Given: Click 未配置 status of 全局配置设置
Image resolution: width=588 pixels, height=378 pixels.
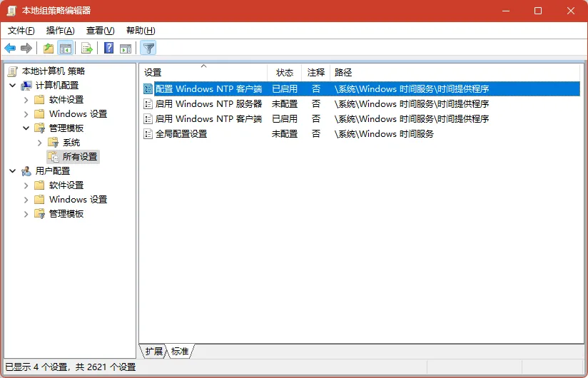Looking at the screenshot, I should point(285,134).
